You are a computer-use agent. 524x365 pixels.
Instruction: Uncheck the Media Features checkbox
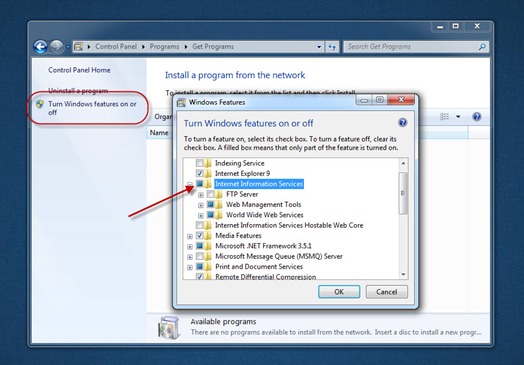point(200,236)
